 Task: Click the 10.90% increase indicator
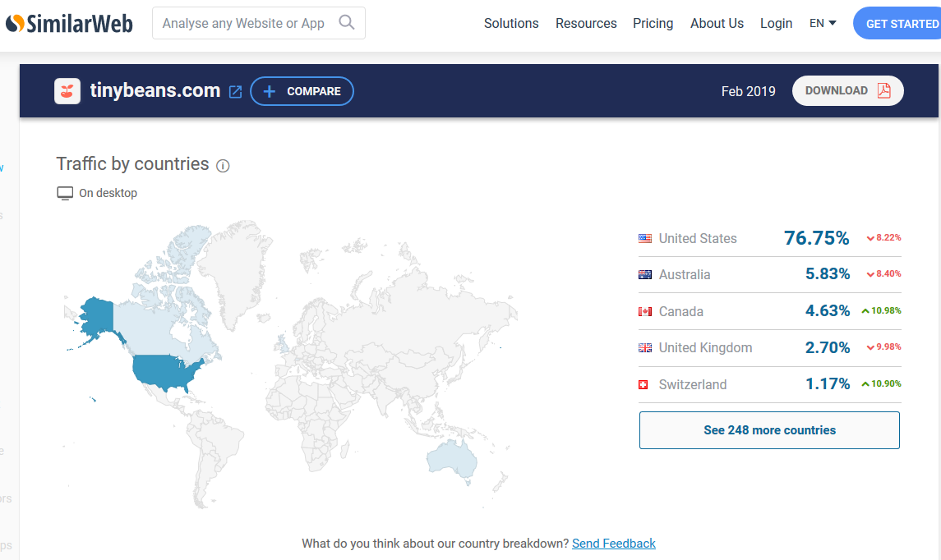(881, 383)
